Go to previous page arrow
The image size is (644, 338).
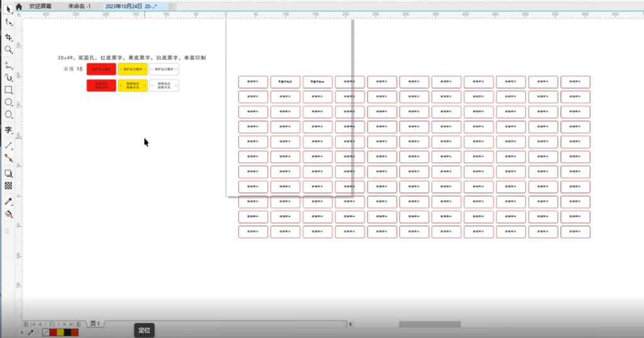coord(40,324)
